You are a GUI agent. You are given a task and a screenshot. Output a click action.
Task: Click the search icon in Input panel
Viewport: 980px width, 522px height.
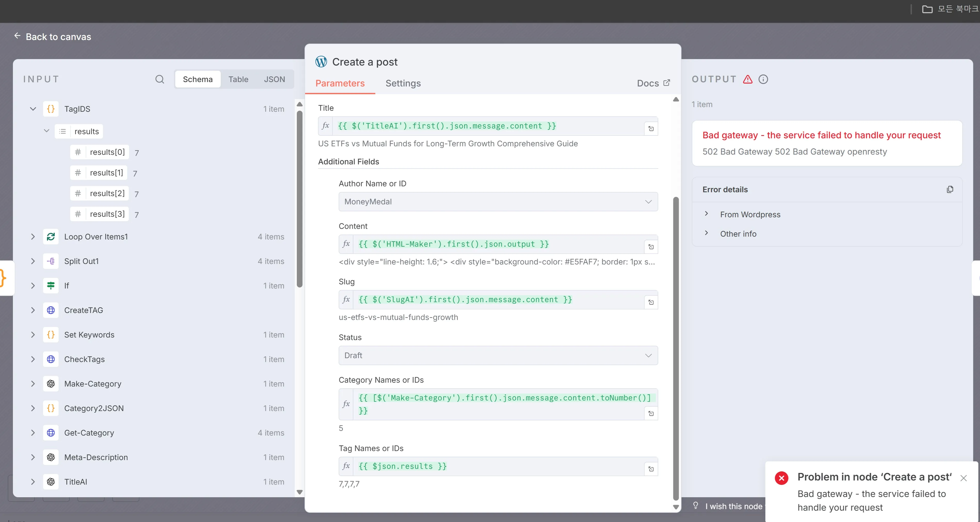[x=160, y=79]
